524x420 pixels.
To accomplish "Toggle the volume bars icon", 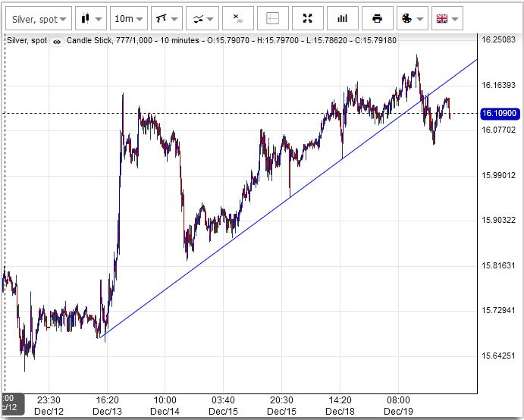I will point(342,18).
